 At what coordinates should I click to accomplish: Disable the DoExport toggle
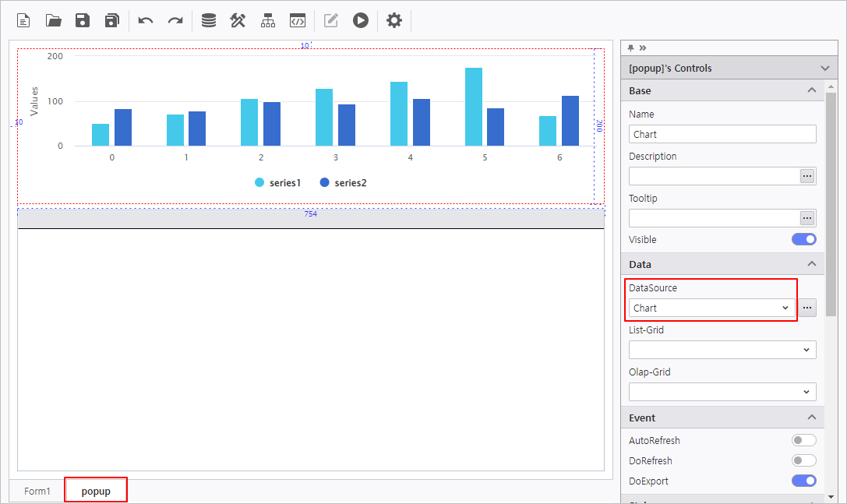(803, 481)
